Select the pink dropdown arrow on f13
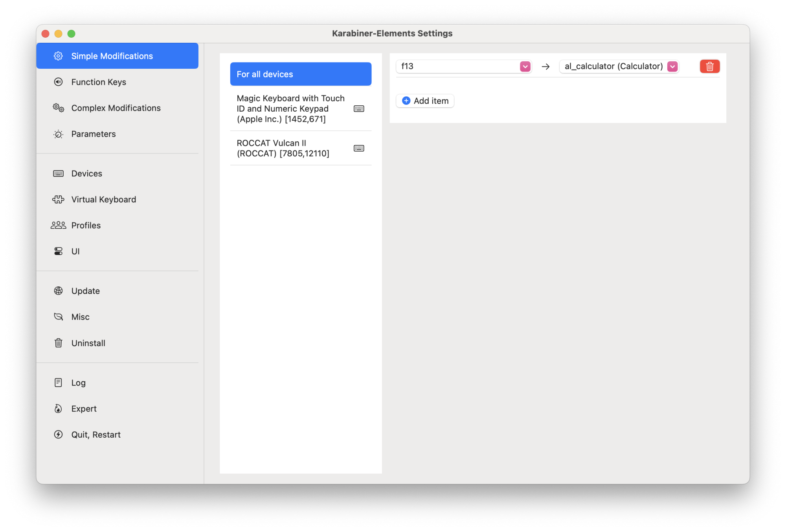 click(525, 66)
